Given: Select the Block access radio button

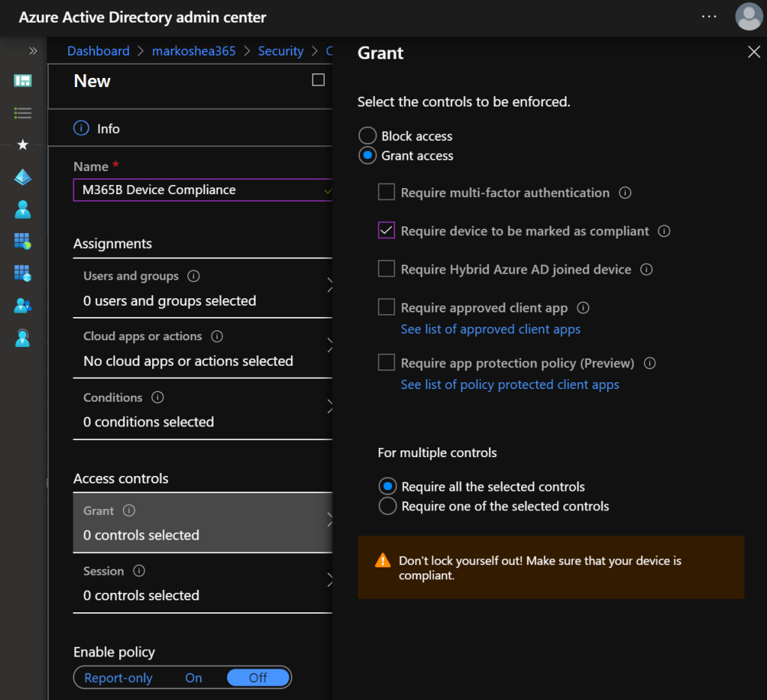Looking at the screenshot, I should click(367, 136).
